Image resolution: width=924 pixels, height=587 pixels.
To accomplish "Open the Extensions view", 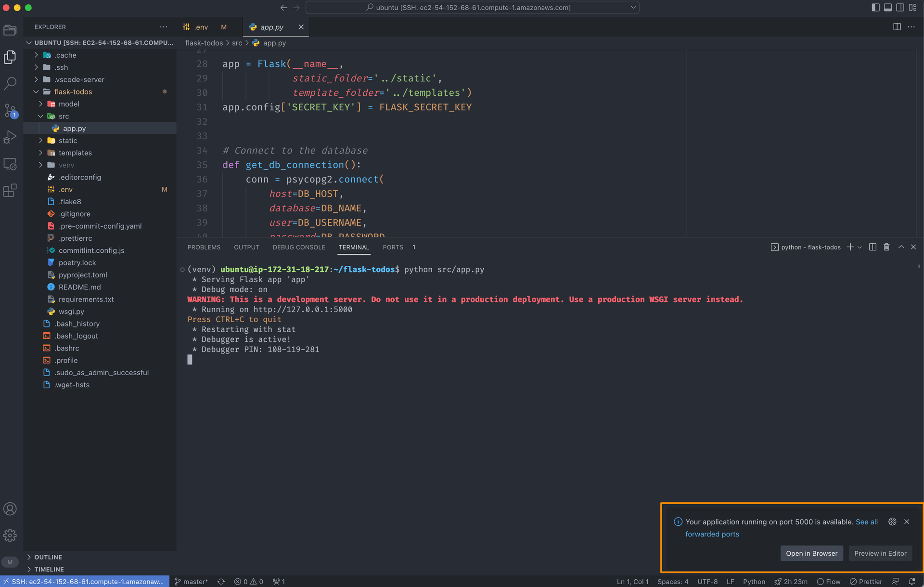I will (10, 191).
